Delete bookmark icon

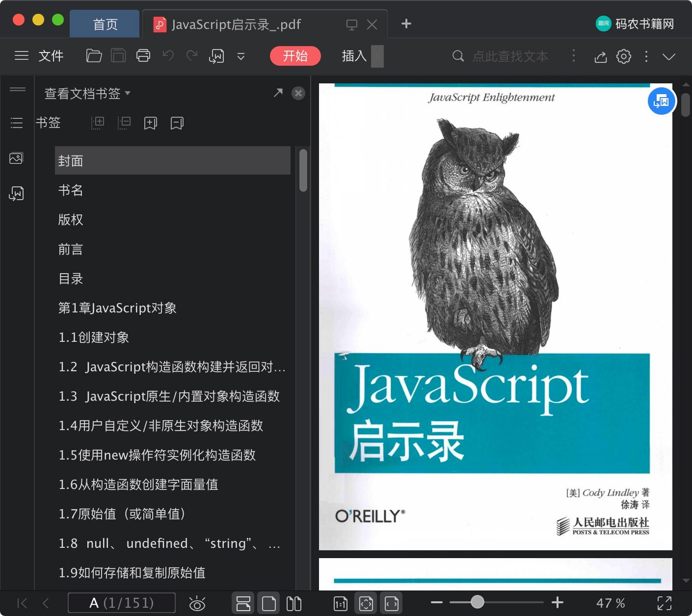[x=177, y=123]
